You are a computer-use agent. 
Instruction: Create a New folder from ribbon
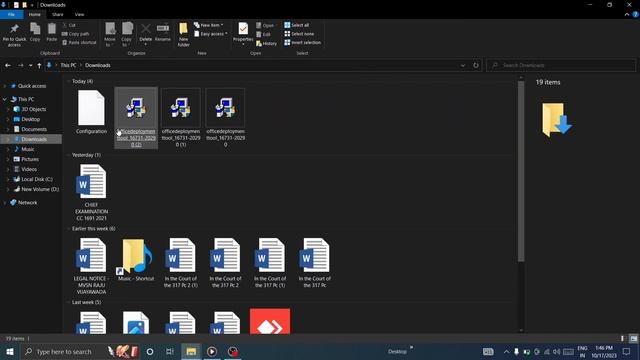(183, 35)
